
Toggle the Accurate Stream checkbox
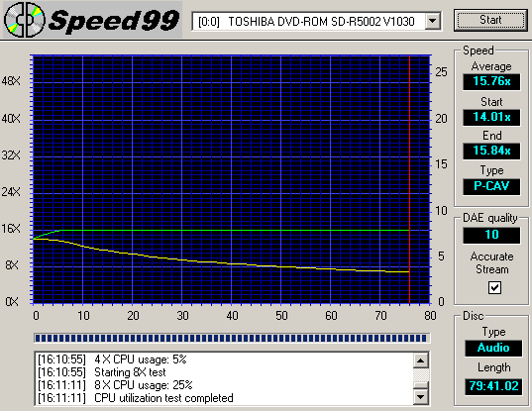point(494,288)
